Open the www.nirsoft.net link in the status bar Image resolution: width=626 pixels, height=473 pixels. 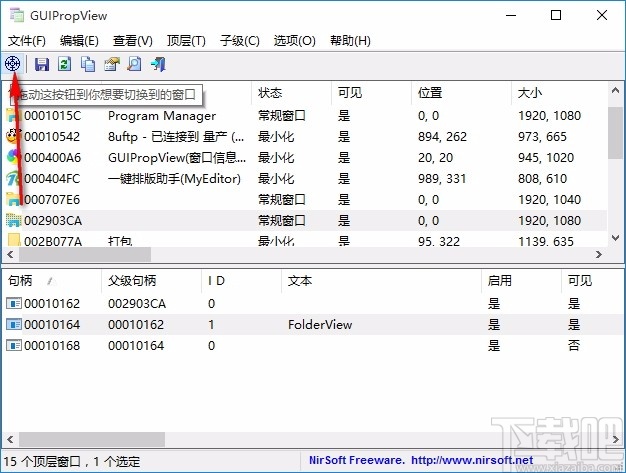pyautogui.click(x=472, y=460)
